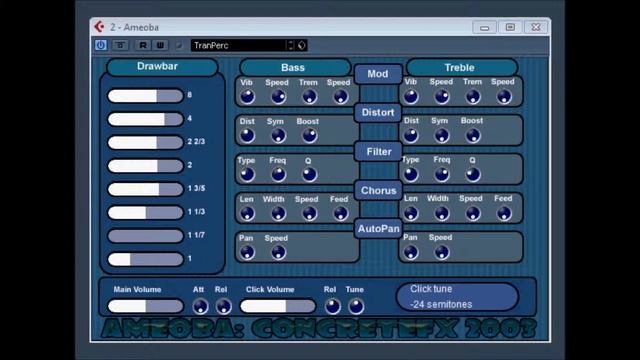Click the Chorus section button
This screenshot has height=360, width=640.
click(378, 190)
